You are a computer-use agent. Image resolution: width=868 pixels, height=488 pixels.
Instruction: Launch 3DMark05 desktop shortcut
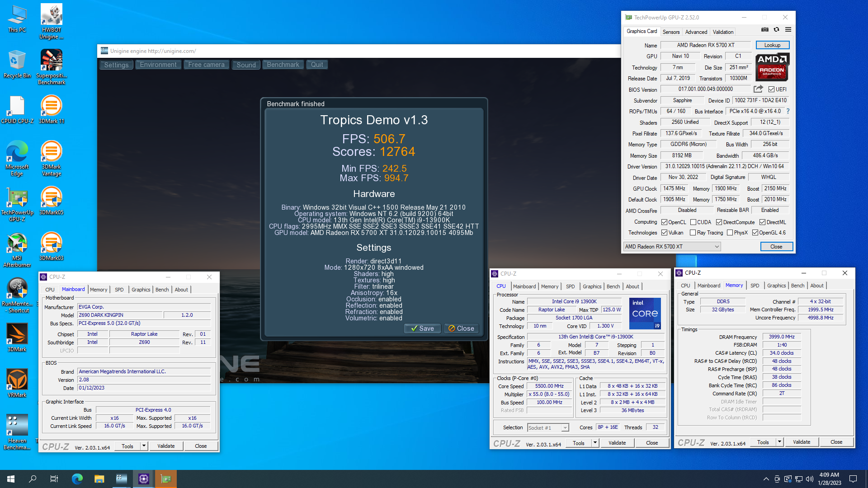52,201
